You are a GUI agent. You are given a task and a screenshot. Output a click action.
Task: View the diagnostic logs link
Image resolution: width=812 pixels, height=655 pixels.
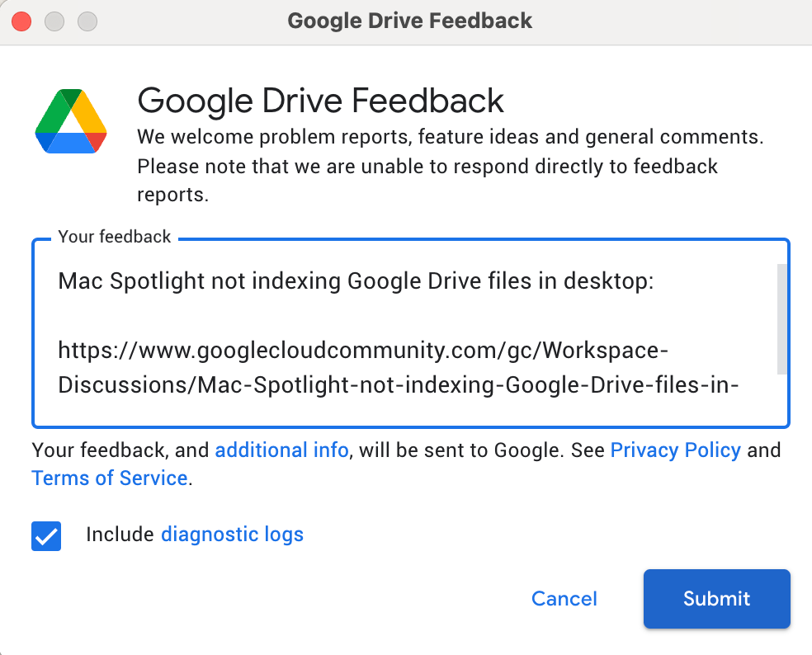(x=232, y=535)
